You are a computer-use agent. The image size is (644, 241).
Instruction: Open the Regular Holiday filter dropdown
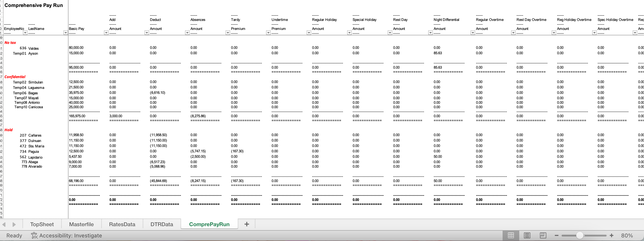click(349, 33)
